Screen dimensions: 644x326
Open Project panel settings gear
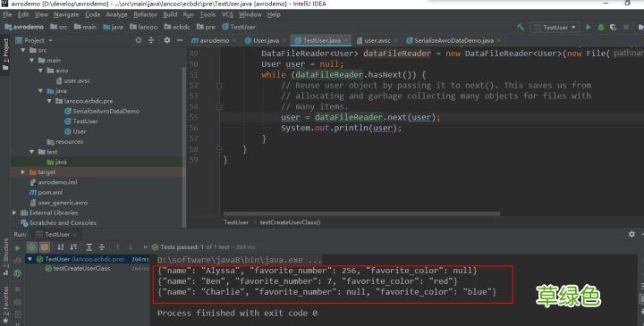point(166,40)
